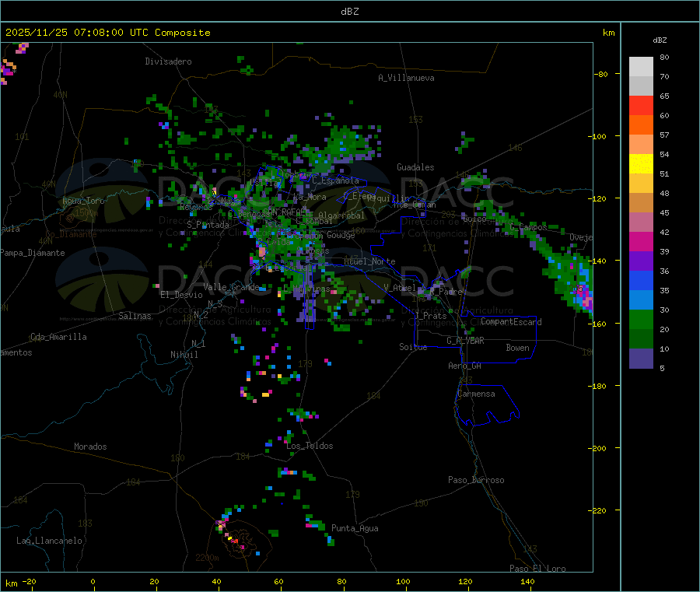This screenshot has width=700, height=592.
Task: Click the 100 tick on the horizontal km axis
Action: [x=403, y=581]
